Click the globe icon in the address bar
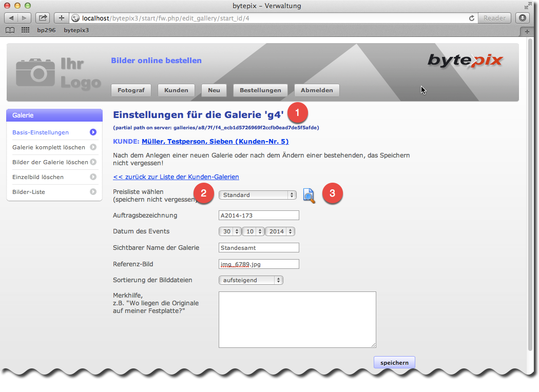The height and width of the screenshot is (392, 539). click(75, 18)
